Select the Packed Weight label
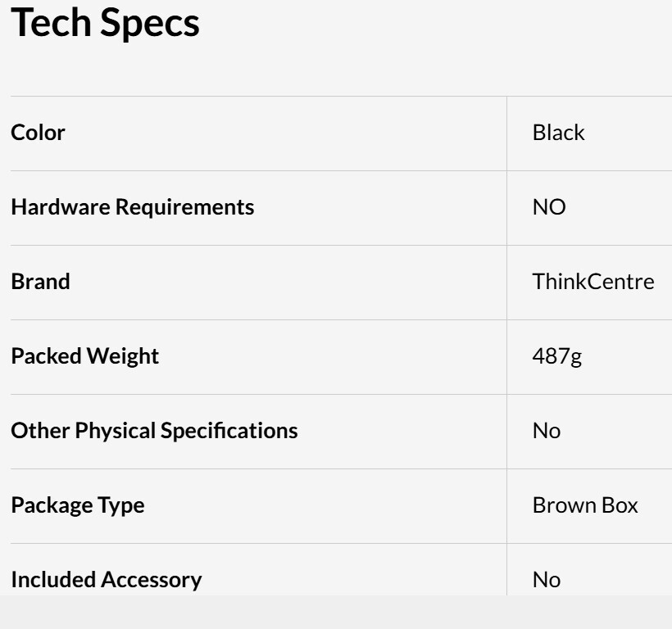 point(85,356)
